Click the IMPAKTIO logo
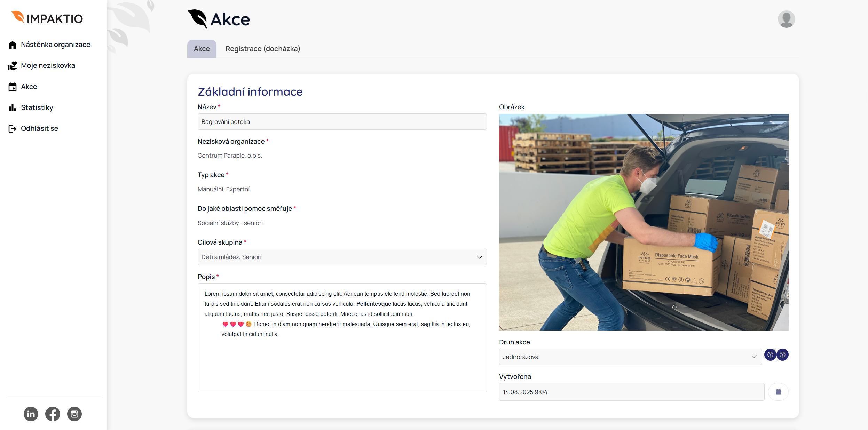The image size is (868, 430). coord(47,18)
